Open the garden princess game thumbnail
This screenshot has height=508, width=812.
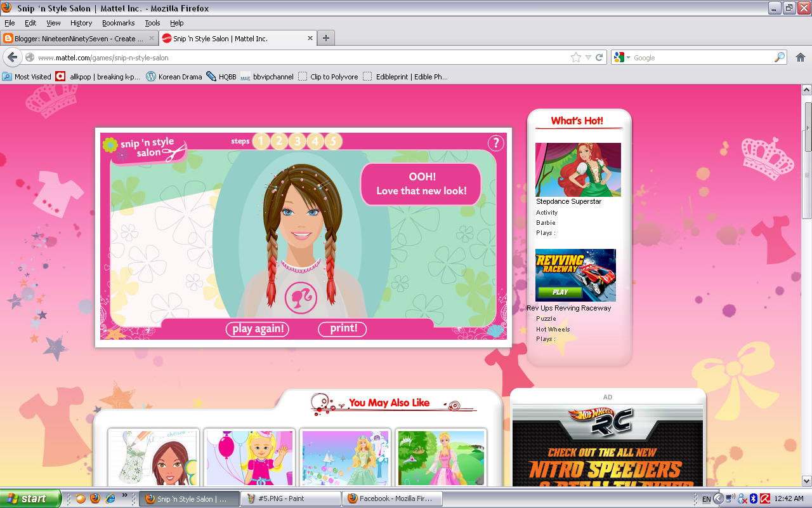[x=441, y=457]
